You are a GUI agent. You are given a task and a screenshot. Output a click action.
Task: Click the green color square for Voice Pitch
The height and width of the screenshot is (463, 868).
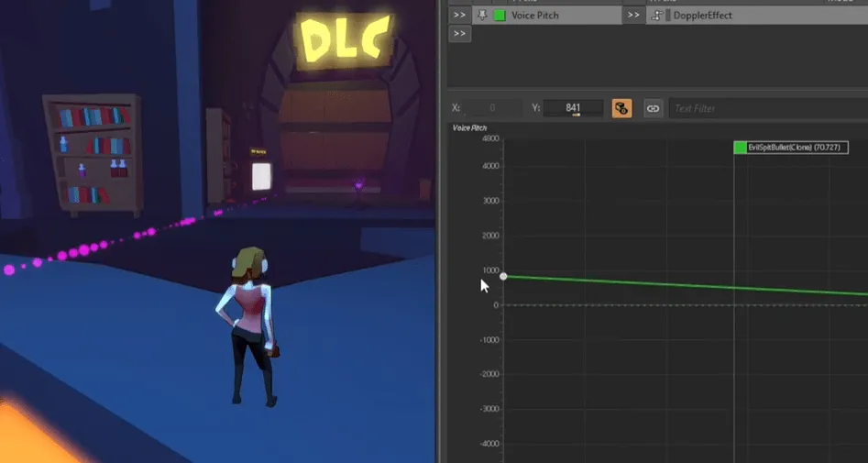(x=500, y=16)
